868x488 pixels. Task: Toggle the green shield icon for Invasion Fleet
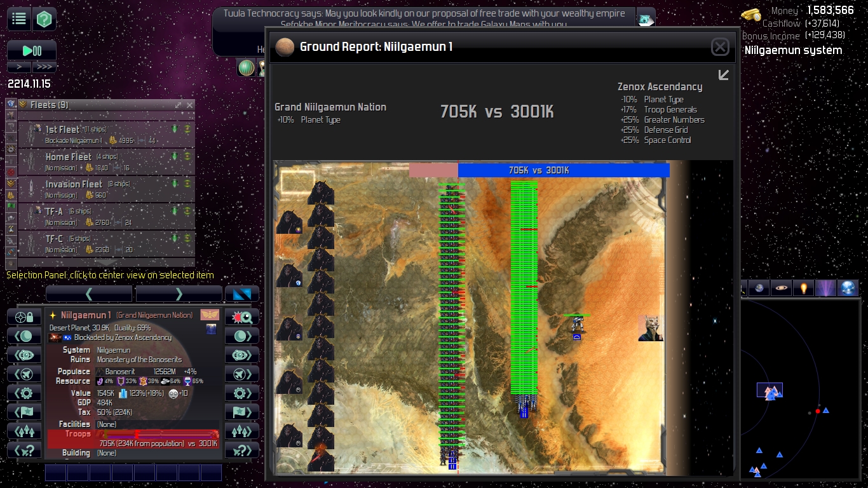coord(175,184)
